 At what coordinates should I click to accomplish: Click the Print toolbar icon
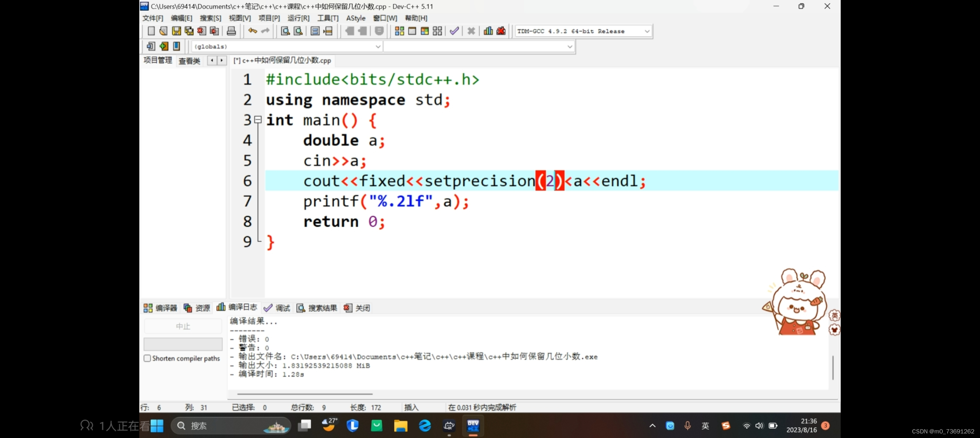[x=231, y=31]
